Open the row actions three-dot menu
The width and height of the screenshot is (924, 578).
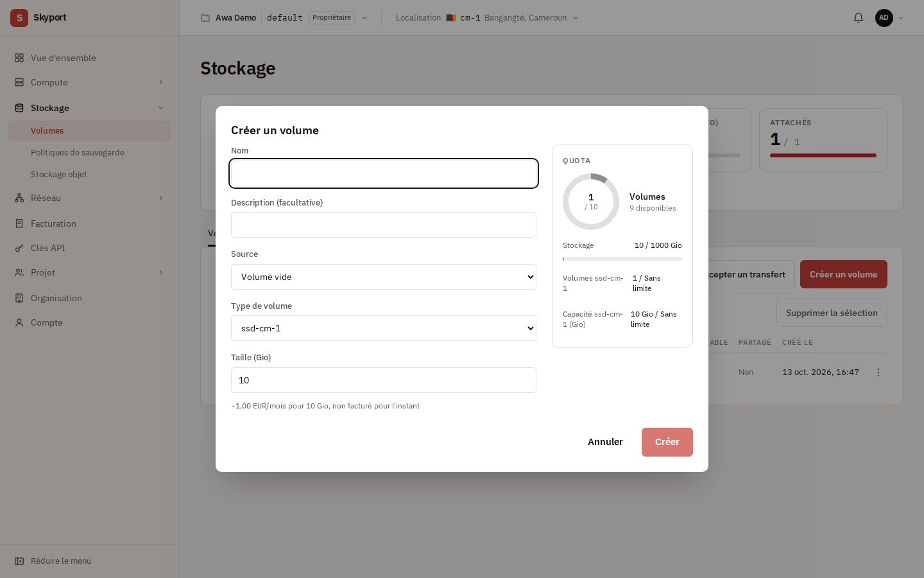pyautogui.click(x=878, y=372)
